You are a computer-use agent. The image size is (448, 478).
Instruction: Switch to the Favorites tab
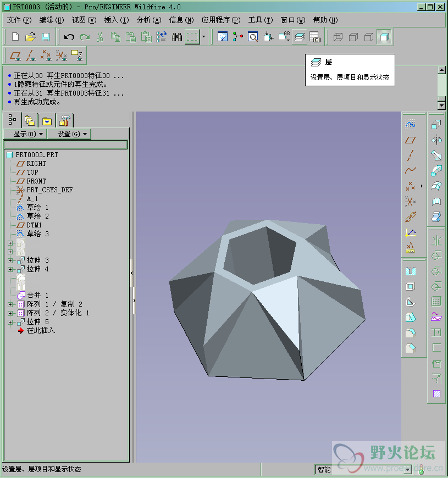[47, 121]
